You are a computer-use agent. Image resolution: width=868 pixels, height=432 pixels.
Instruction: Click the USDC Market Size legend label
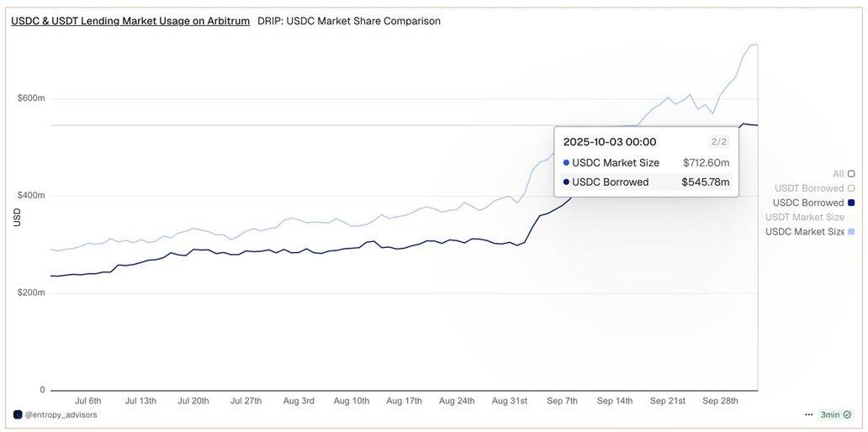pyautogui.click(x=804, y=231)
